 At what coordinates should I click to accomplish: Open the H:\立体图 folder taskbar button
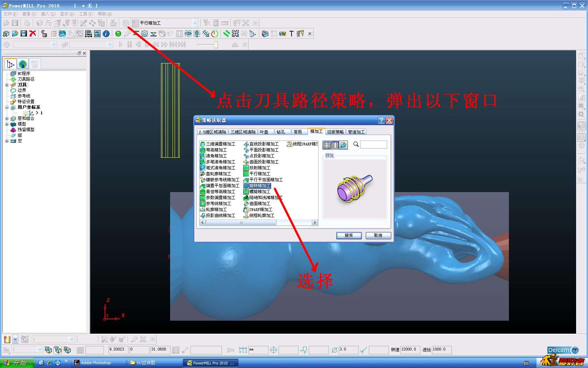[x=154, y=363]
